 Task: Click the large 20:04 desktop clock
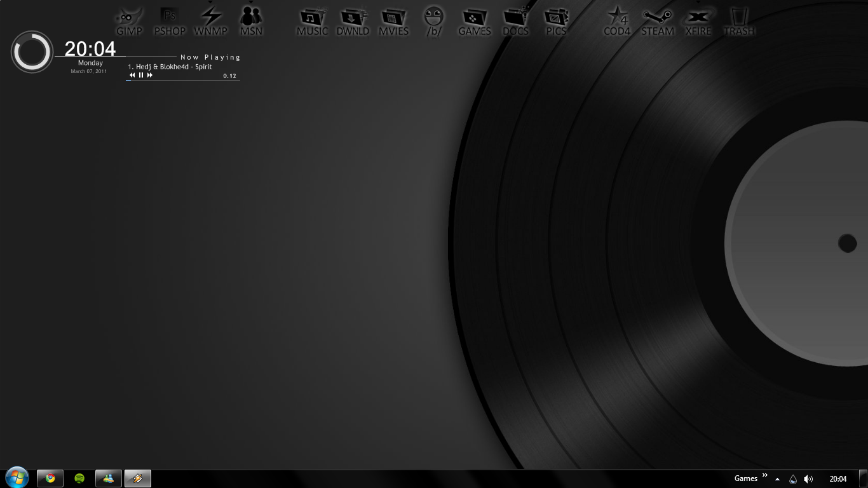(90, 48)
